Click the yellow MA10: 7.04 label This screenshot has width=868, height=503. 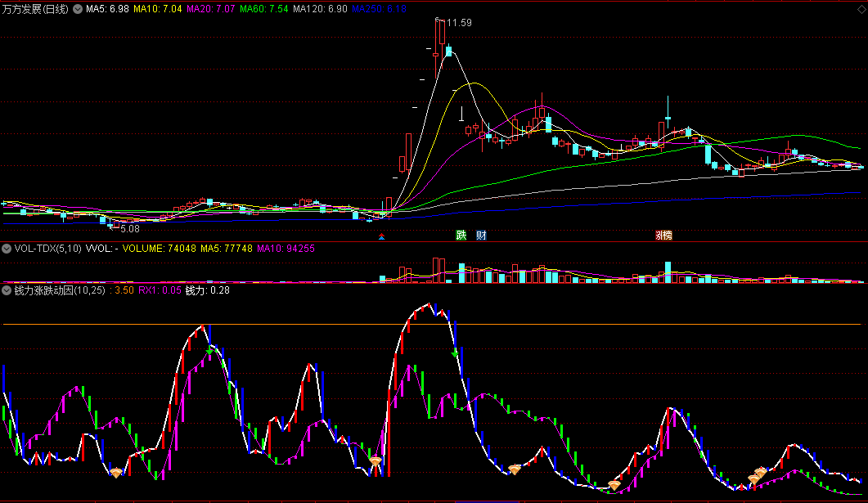[157, 9]
